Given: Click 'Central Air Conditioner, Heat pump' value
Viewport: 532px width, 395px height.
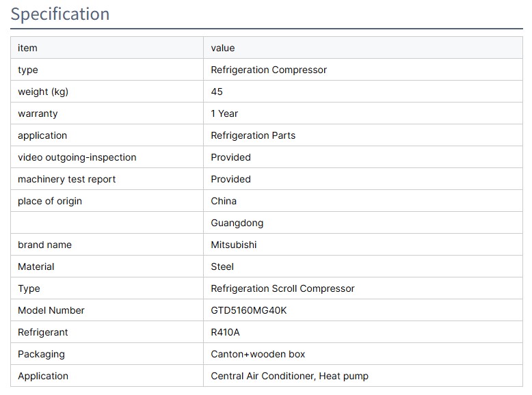Looking at the screenshot, I should point(289,376).
